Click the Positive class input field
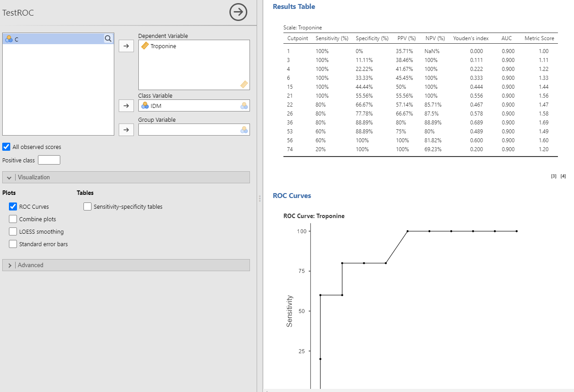The image size is (574, 392). [49, 160]
